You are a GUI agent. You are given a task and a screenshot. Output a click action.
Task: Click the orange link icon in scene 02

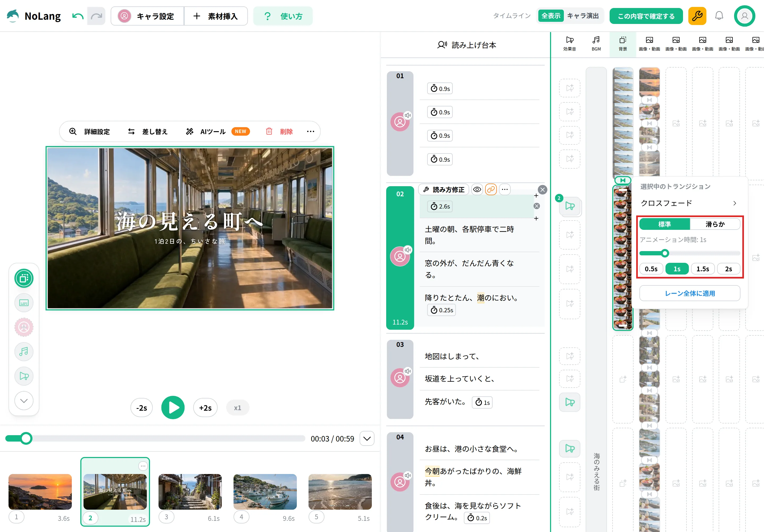(491, 189)
